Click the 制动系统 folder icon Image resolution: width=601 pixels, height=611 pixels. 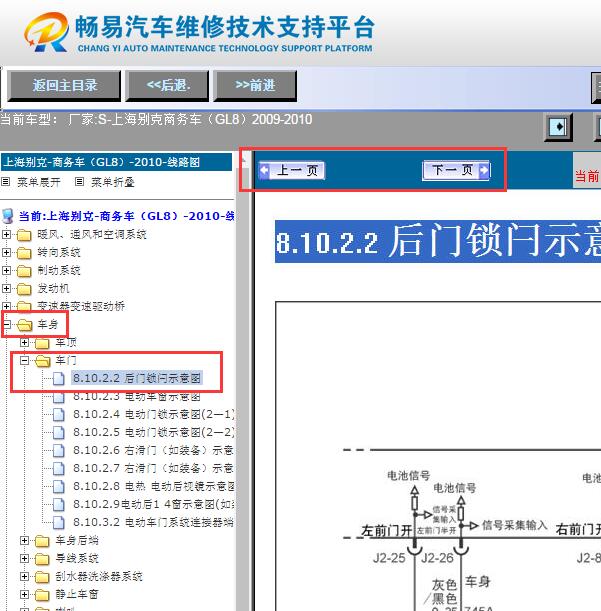pos(24,271)
